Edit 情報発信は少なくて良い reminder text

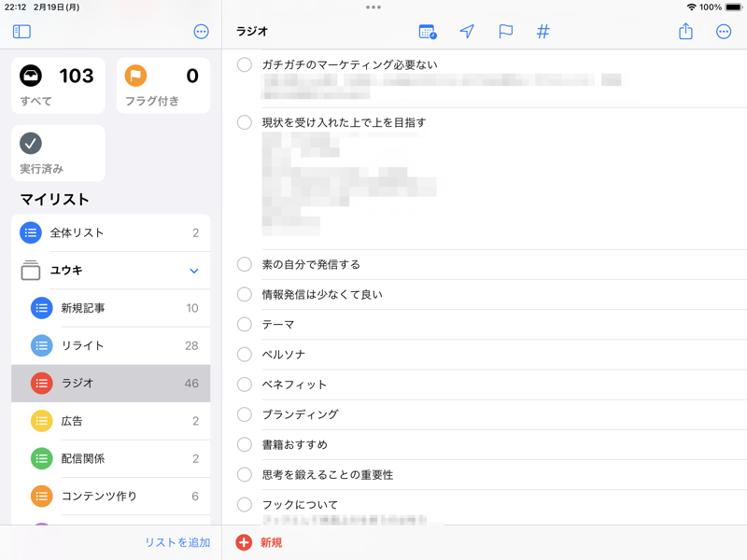pos(322,294)
